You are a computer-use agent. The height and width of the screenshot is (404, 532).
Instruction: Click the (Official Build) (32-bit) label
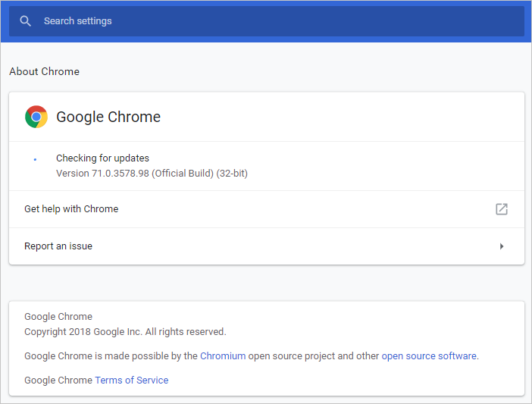200,174
